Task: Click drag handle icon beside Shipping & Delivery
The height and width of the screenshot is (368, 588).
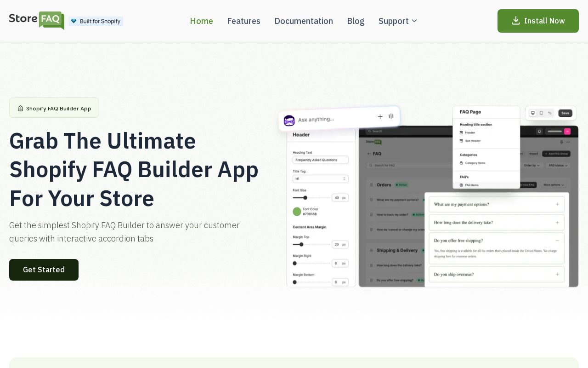Action: click(x=372, y=250)
